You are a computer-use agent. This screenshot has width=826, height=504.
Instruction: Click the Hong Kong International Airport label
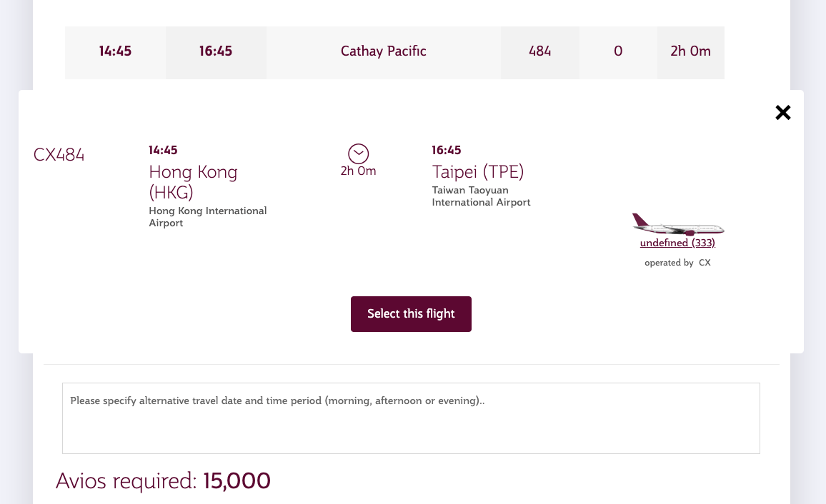click(x=207, y=216)
